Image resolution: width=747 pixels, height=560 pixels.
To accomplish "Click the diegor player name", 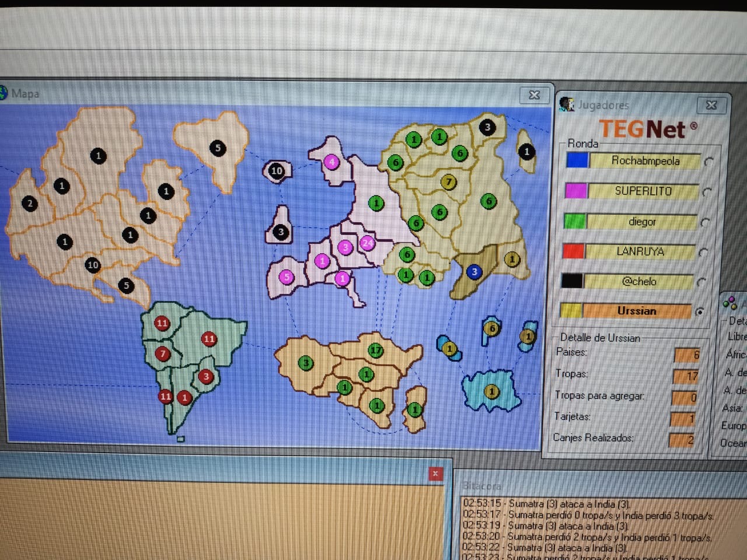I will click(642, 222).
